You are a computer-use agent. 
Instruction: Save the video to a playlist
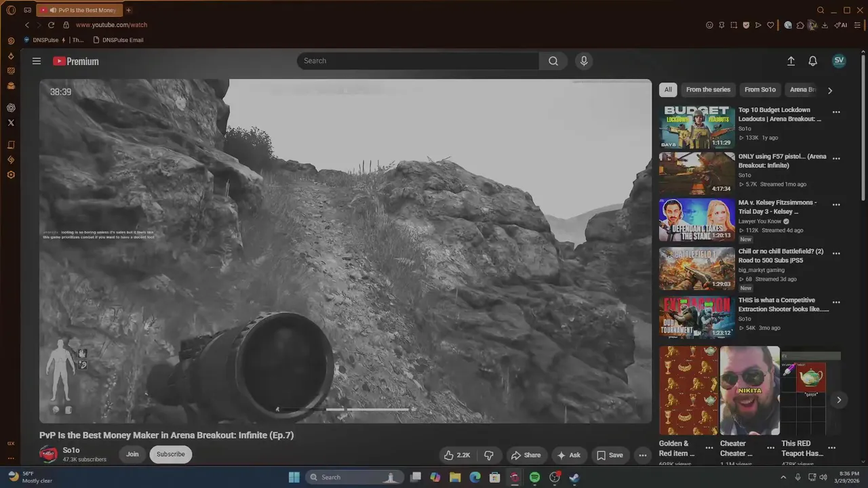(610, 455)
